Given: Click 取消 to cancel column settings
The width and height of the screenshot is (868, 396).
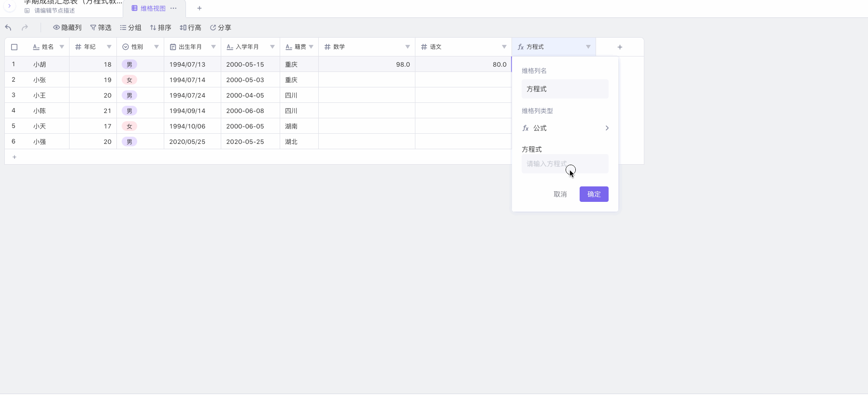Looking at the screenshot, I should [x=560, y=194].
